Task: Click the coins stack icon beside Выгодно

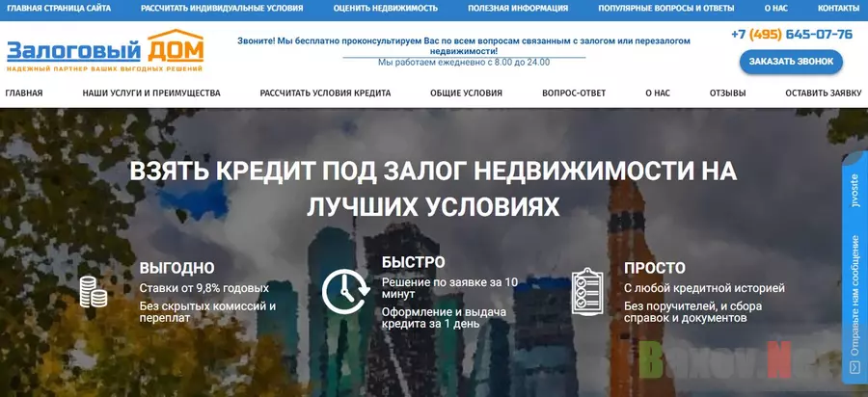Action: click(93, 291)
